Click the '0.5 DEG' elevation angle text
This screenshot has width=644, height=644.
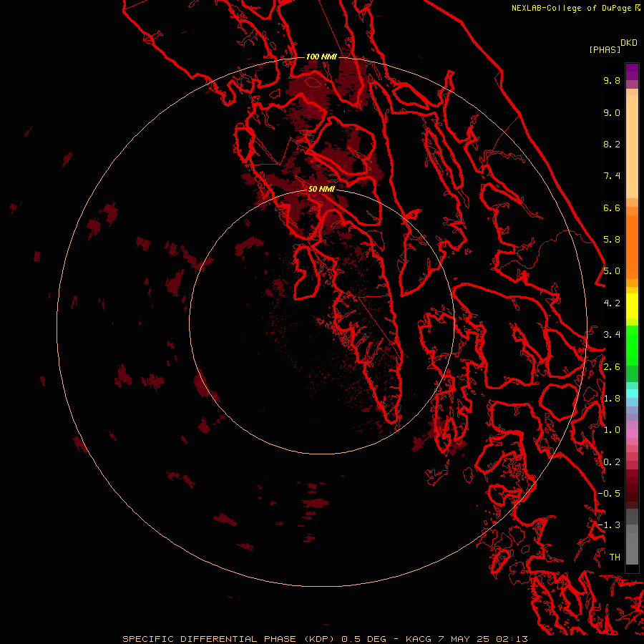click(x=364, y=639)
